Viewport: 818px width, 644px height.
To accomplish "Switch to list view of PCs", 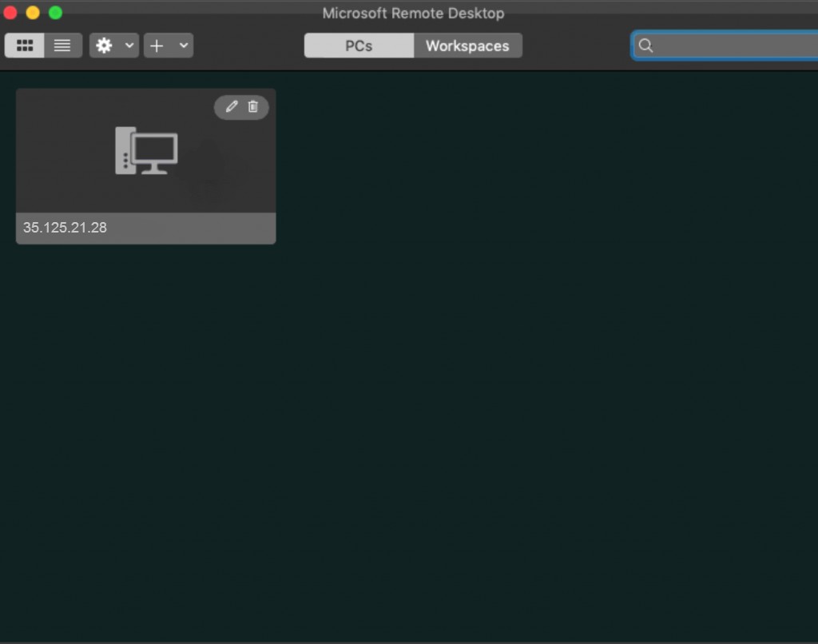I will [62, 46].
